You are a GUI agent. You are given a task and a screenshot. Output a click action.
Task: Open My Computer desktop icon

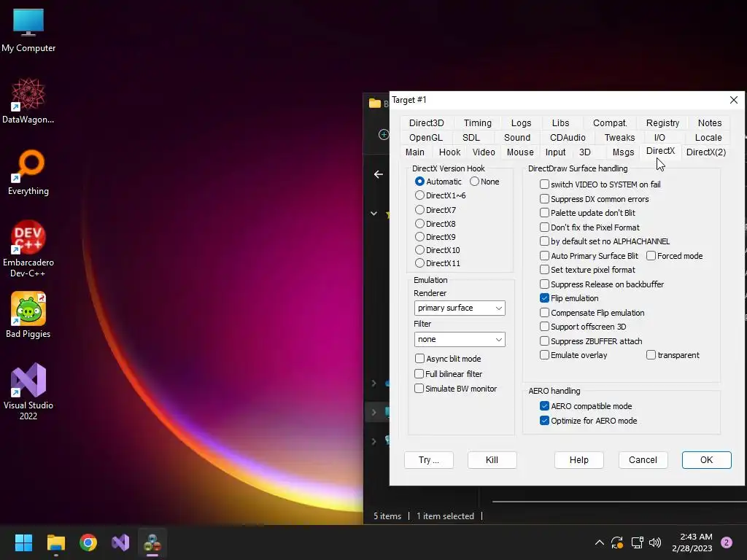[28, 29]
